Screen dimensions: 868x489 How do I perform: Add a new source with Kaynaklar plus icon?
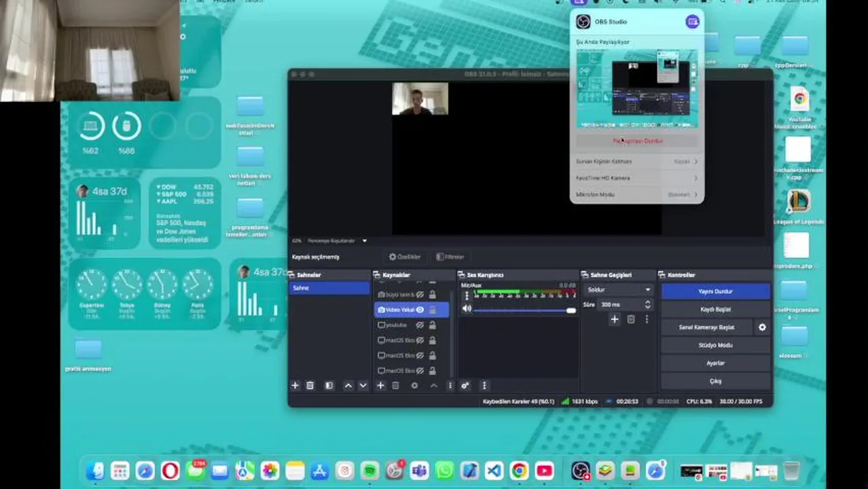tap(380, 385)
